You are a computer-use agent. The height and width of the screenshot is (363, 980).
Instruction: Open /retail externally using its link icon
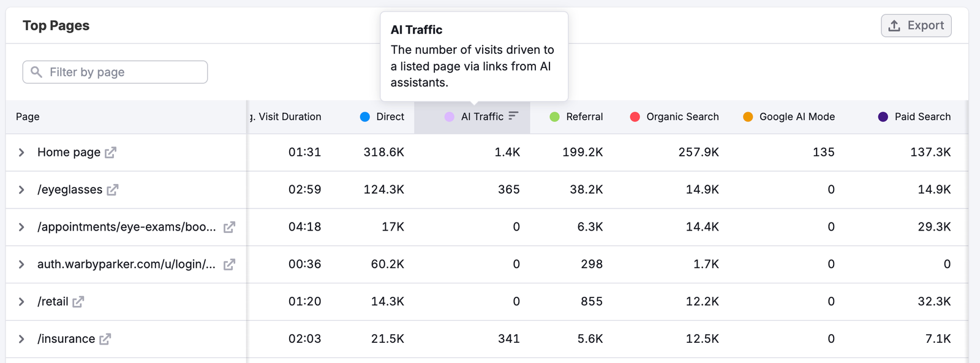(78, 301)
